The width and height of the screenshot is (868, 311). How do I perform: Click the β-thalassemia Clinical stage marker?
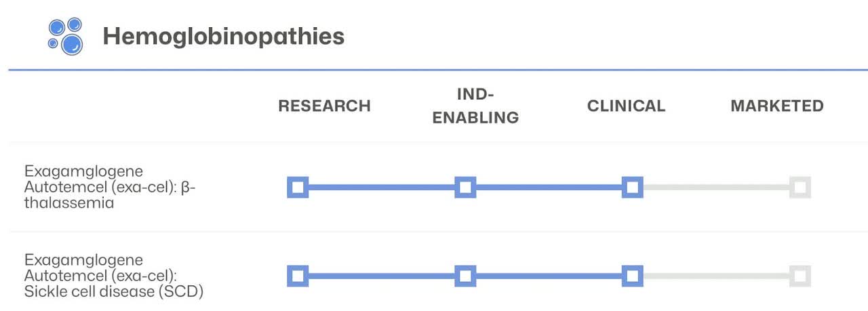click(632, 187)
